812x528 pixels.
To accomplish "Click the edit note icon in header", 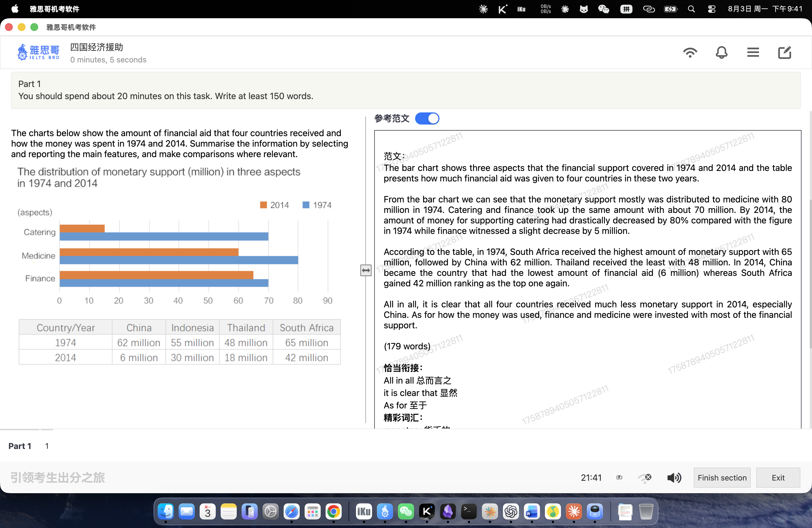I will click(784, 52).
